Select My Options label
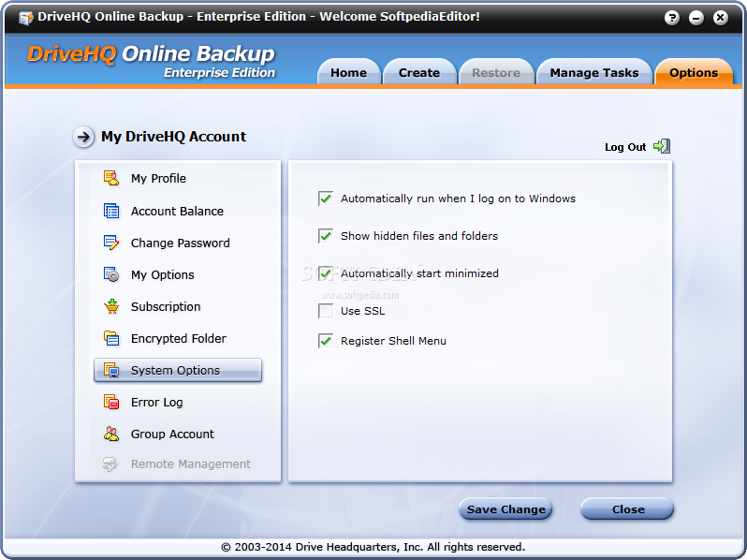The height and width of the screenshot is (560, 747). (163, 275)
